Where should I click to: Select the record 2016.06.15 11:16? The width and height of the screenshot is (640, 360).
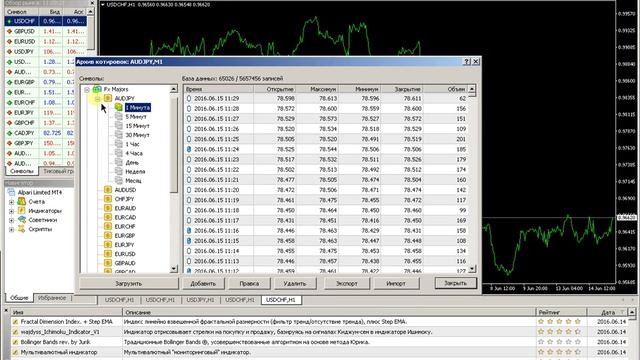326,231
